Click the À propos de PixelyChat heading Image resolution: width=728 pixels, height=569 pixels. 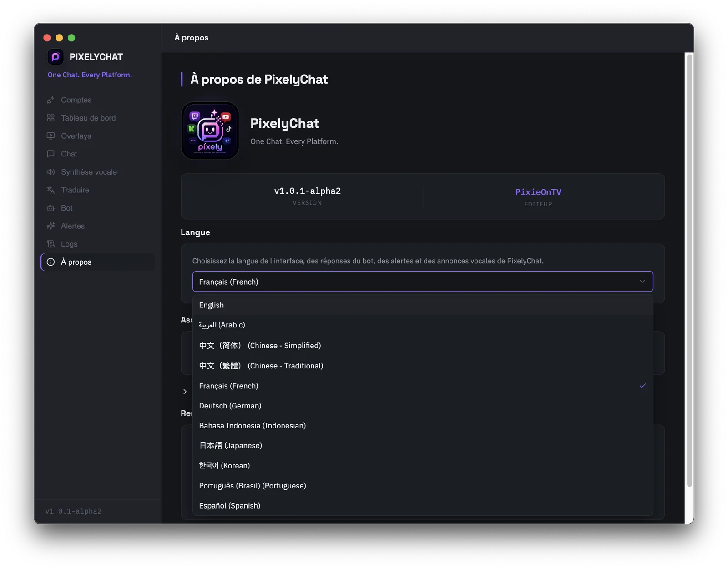tap(259, 79)
